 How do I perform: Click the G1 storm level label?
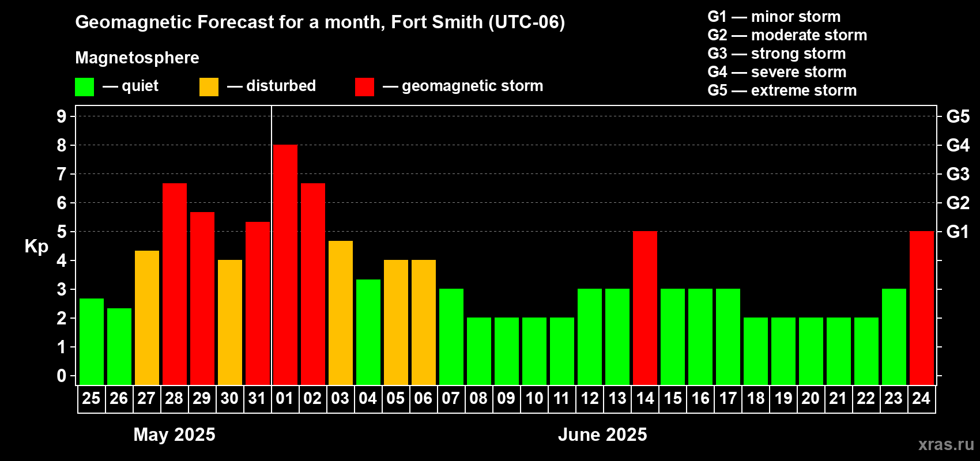[958, 232]
